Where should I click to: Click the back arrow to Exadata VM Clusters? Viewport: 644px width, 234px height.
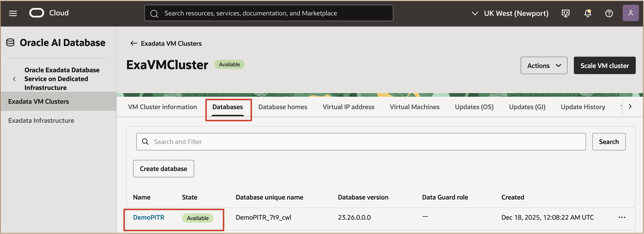134,43
